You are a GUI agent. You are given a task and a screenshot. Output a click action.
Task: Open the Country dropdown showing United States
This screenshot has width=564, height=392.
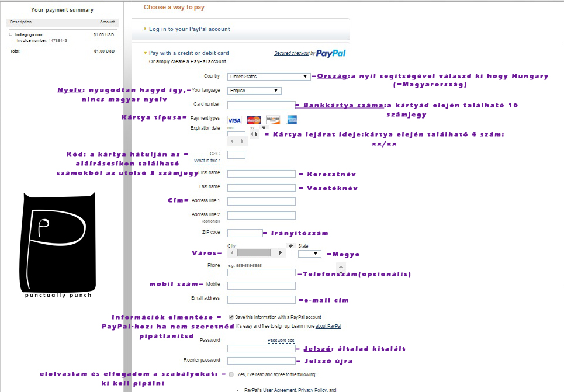(269, 77)
